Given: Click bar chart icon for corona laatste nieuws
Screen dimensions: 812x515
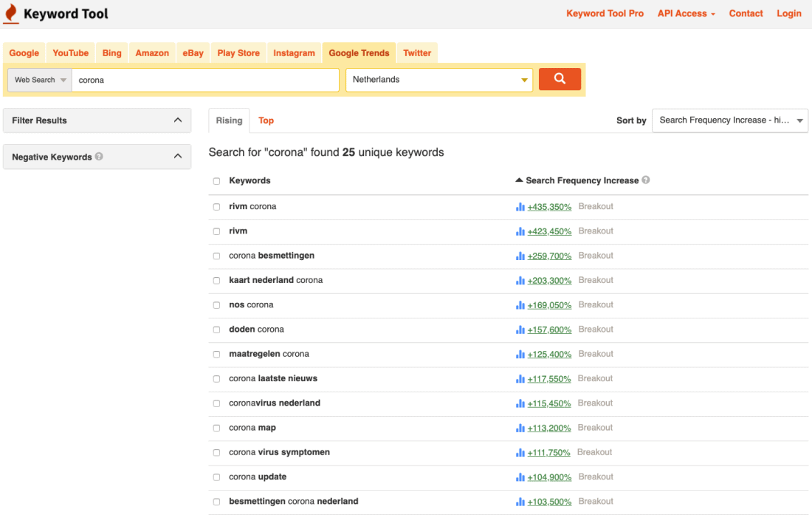Looking at the screenshot, I should tap(520, 379).
